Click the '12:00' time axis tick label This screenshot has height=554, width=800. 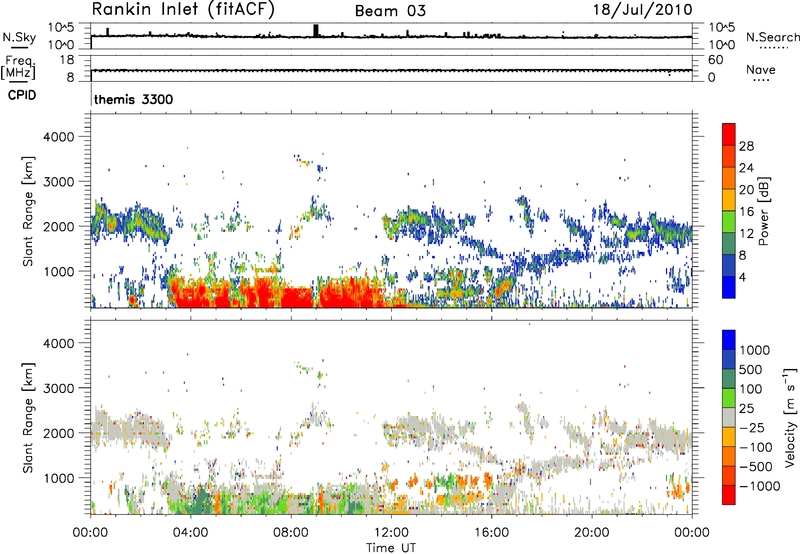coord(391,533)
